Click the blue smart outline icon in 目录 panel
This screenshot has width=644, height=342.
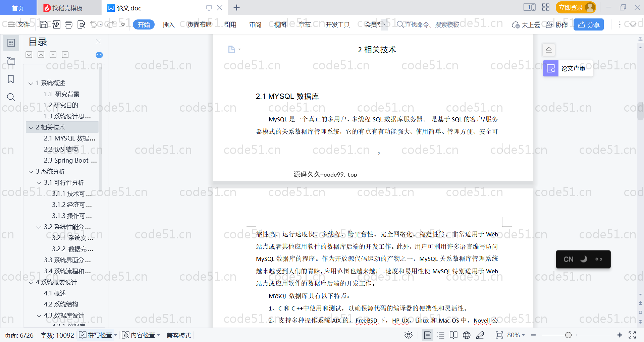pyautogui.click(x=99, y=55)
